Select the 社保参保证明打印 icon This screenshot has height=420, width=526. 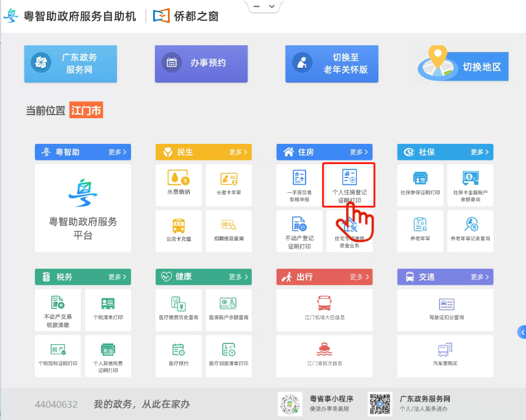click(x=419, y=184)
